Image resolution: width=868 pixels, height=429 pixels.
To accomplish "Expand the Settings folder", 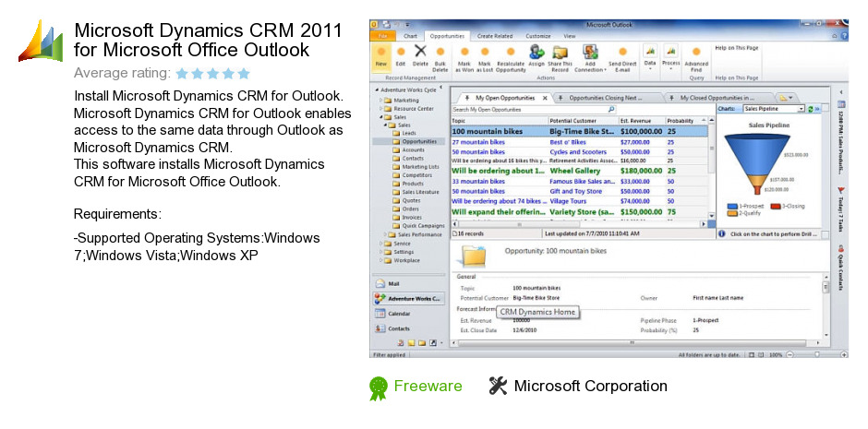I will click(x=380, y=252).
